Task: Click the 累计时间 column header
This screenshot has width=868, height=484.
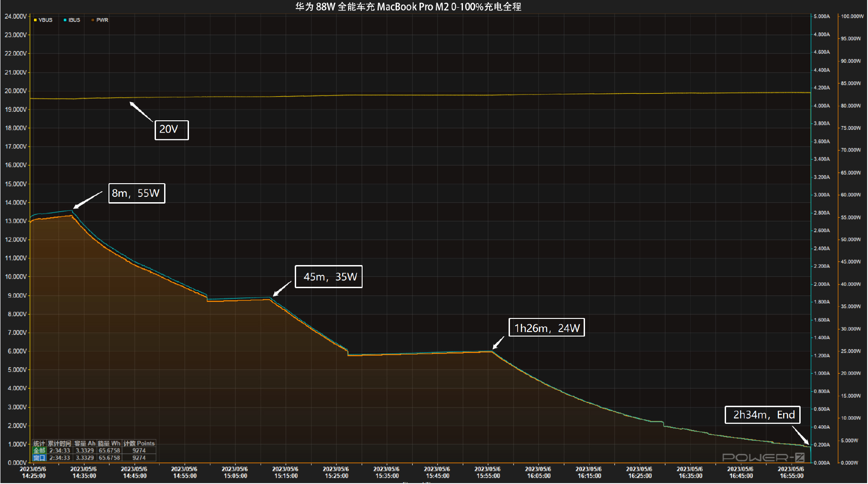Action: 60,443
